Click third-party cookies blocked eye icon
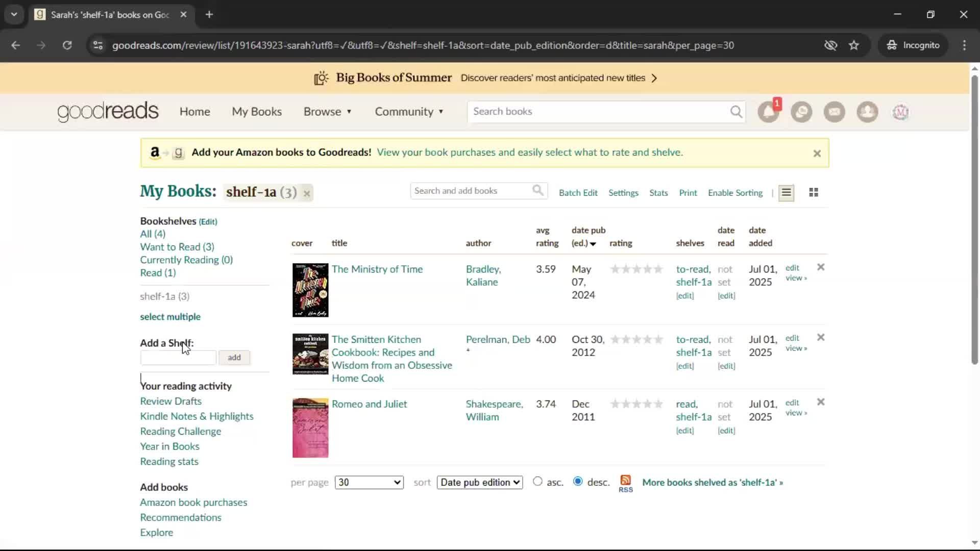 tap(830, 45)
